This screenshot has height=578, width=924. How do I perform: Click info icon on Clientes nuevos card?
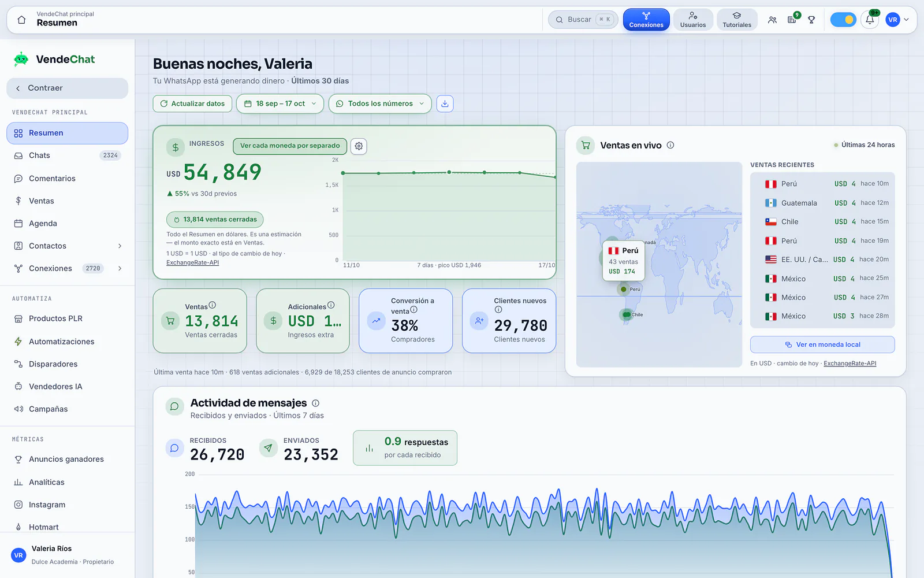(498, 310)
